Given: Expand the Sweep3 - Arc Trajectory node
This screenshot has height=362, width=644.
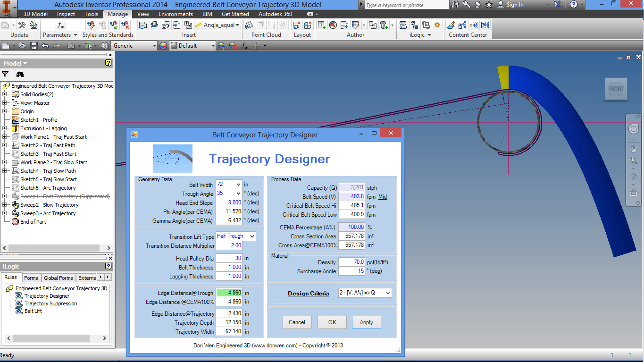Looking at the screenshot, I should tap(5, 213).
